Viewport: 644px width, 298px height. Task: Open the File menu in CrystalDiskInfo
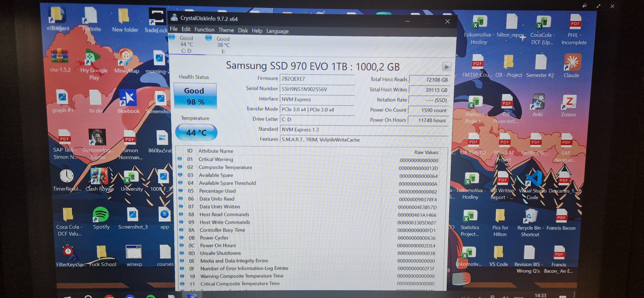[174, 29]
